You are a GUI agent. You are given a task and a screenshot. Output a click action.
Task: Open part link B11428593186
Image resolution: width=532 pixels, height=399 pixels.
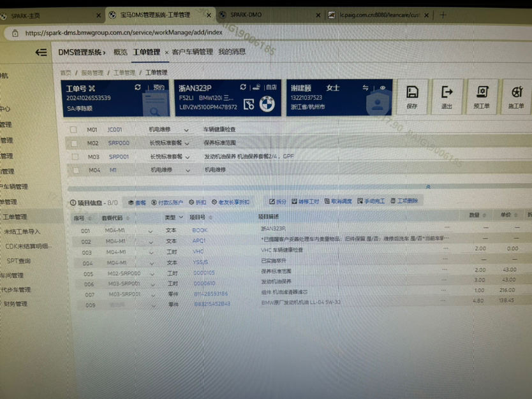[211, 294]
